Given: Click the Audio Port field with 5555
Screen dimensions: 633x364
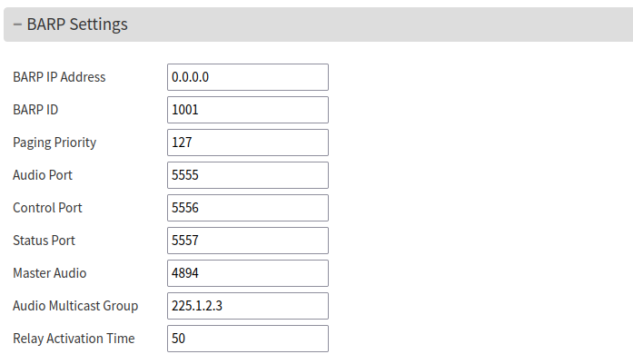Looking at the screenshot, I should click(x=247, y=175).
